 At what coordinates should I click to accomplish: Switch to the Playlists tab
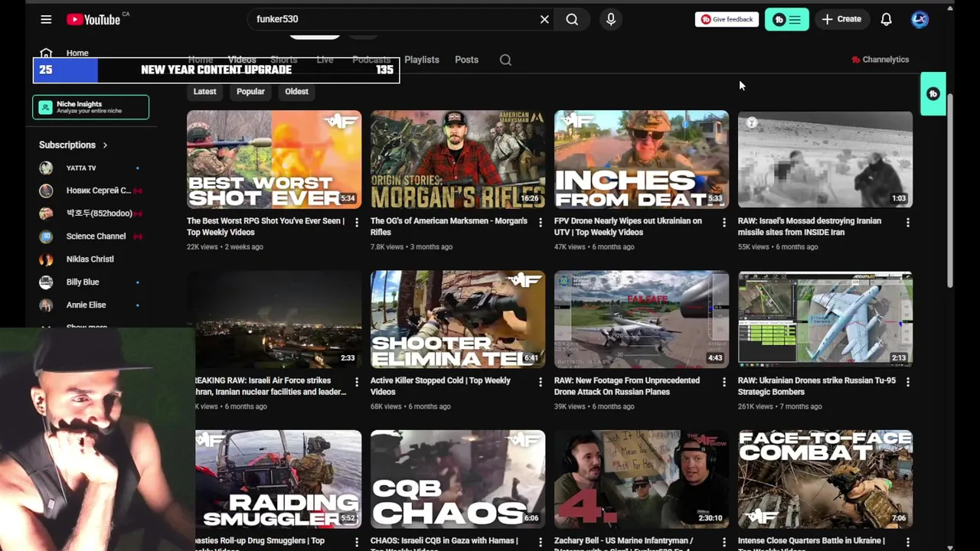tap(422, 60)
